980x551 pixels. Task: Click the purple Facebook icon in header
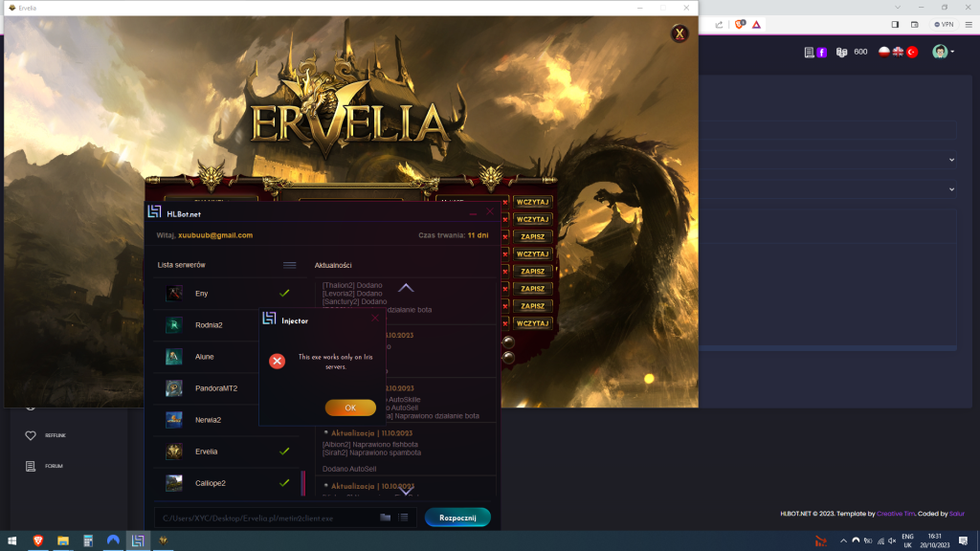coord(821,52)
